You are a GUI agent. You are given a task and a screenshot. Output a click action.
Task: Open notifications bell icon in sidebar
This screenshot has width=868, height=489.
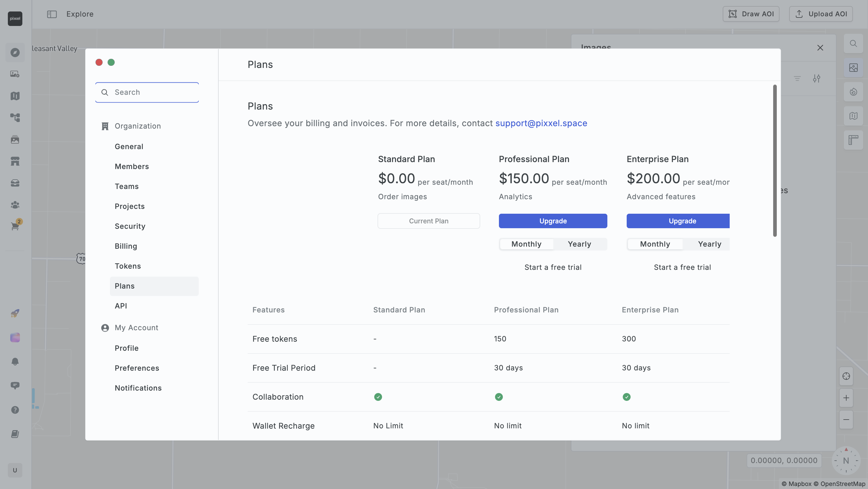15,362
